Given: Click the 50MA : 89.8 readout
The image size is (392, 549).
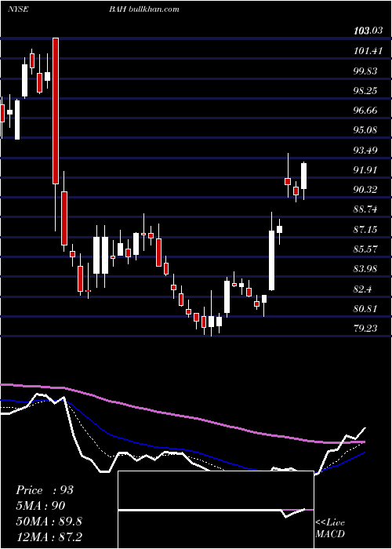Looking at the screenshot, I should pos(49,521).
